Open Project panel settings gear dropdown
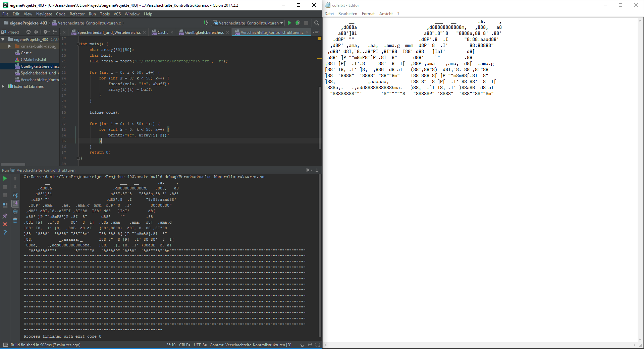The height and width of the screenshot is (349, 644). point(46,32)
